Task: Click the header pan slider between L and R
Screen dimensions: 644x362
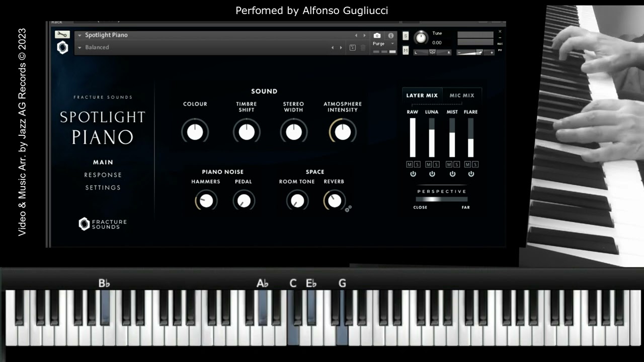Action: 432,52
